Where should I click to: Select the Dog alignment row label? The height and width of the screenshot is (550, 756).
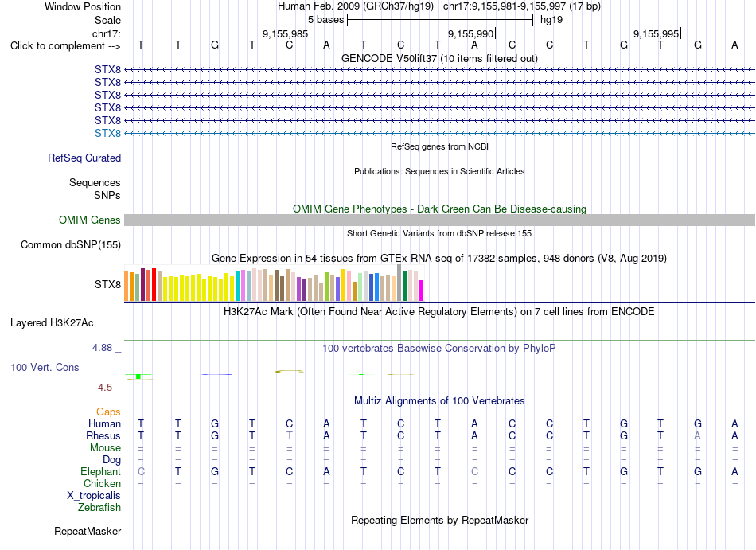[111, 460]
